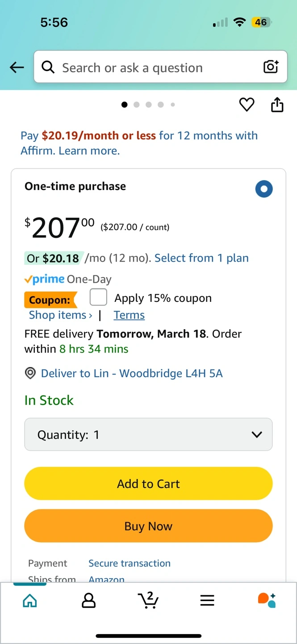Viewport: 297px width, 644px height.
Task: Select One-time purchase radio button
Action: pos(264,189)
